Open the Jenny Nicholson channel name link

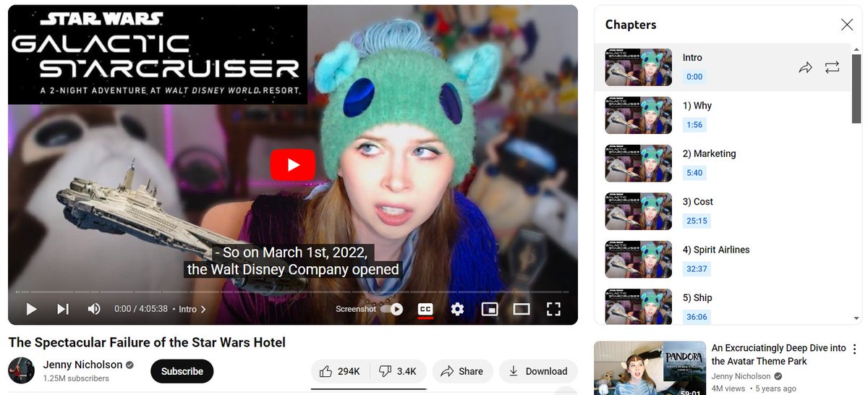click(x=83, y=365)
